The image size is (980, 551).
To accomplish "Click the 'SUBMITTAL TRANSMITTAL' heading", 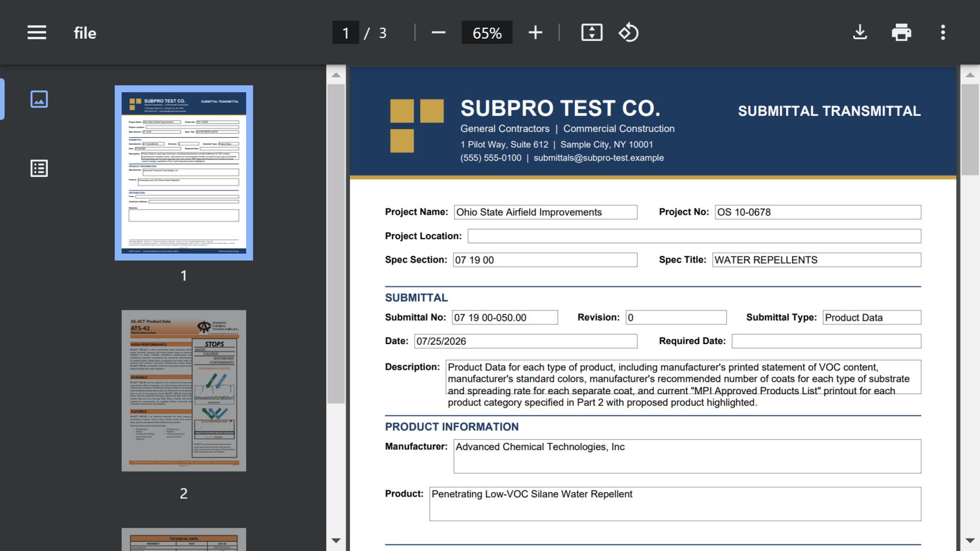I will click(829, 111).
